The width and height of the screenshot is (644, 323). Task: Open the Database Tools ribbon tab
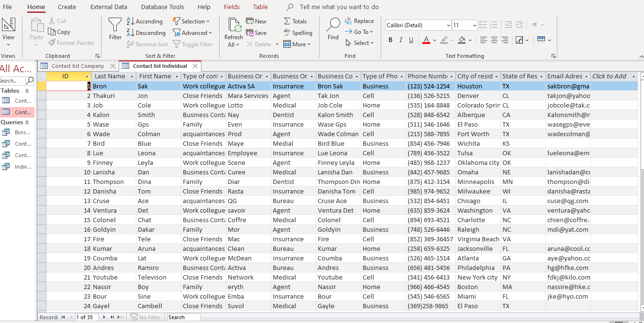pos(163,7)
